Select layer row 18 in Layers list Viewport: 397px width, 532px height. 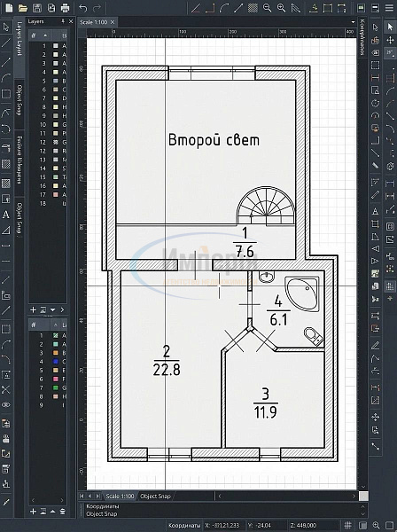coord(48,204)
